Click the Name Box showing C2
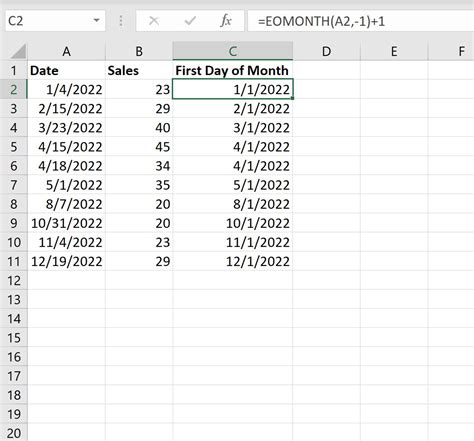474x441 pixels. click(55, 21)
